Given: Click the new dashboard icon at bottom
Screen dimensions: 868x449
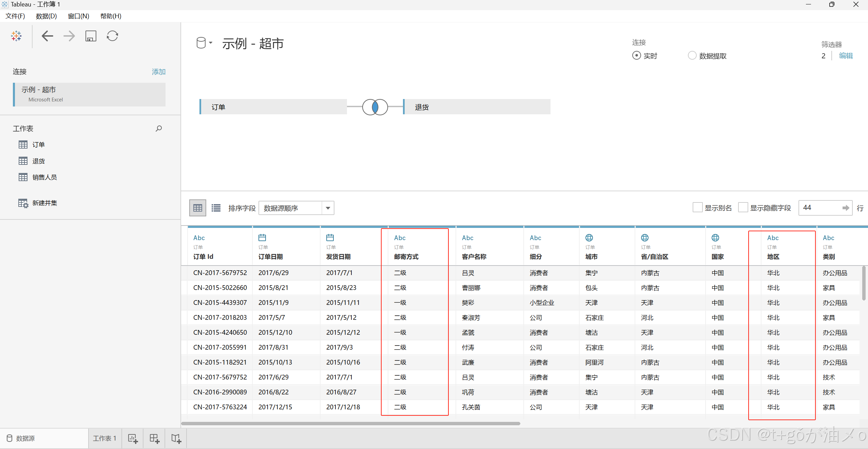Looking at the screenshot, I should [x=154, y=438].
